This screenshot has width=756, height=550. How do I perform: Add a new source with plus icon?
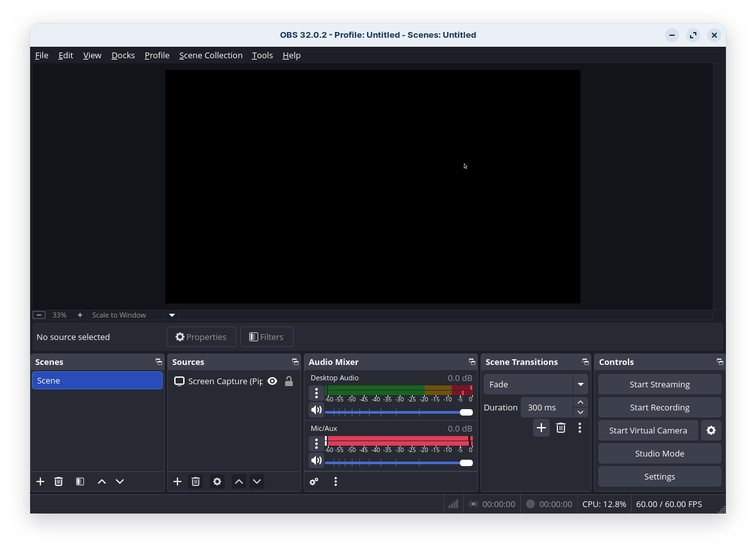click(177, 481)
